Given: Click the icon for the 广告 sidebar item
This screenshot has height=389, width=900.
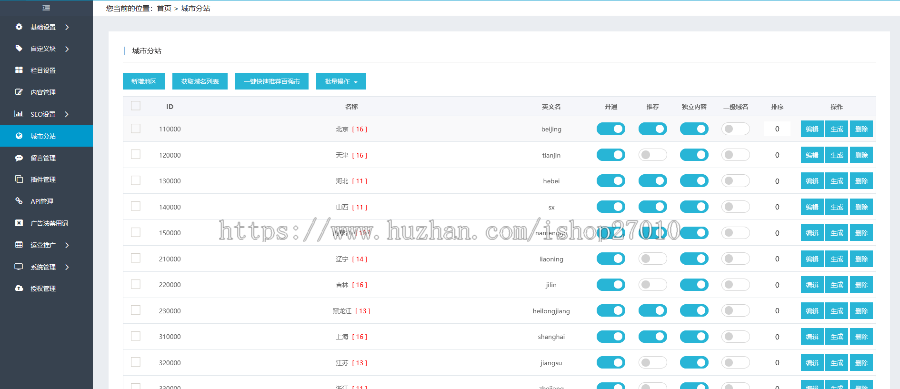Looking at the screenshot, I should coord(19,223).
